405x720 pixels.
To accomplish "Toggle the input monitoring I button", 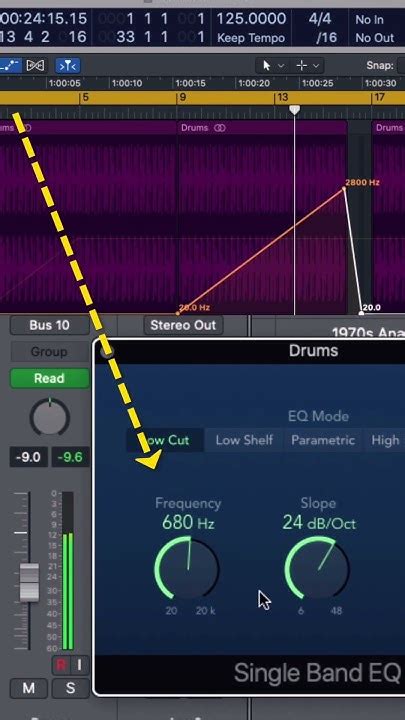I will point(79,665).
